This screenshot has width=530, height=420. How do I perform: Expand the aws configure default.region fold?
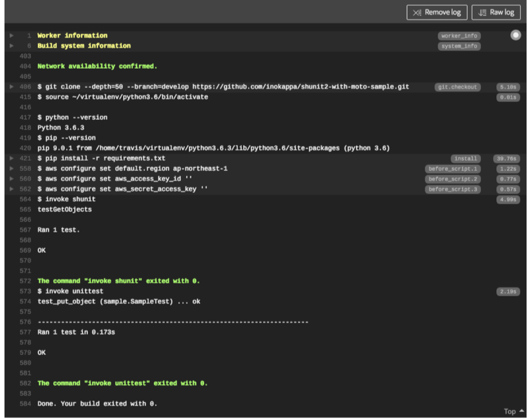click(11, 169)
